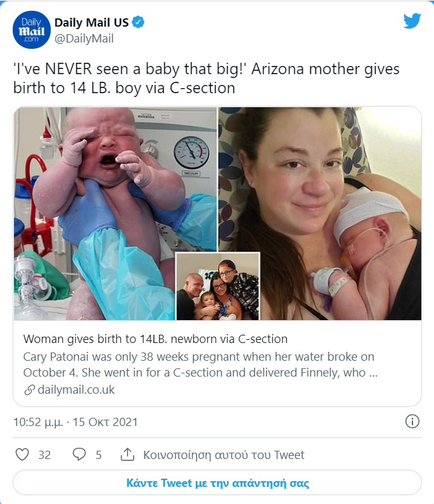Open tweet info circle icon
This screenshot has height=504, width=434.
click(x=412, y=422)
